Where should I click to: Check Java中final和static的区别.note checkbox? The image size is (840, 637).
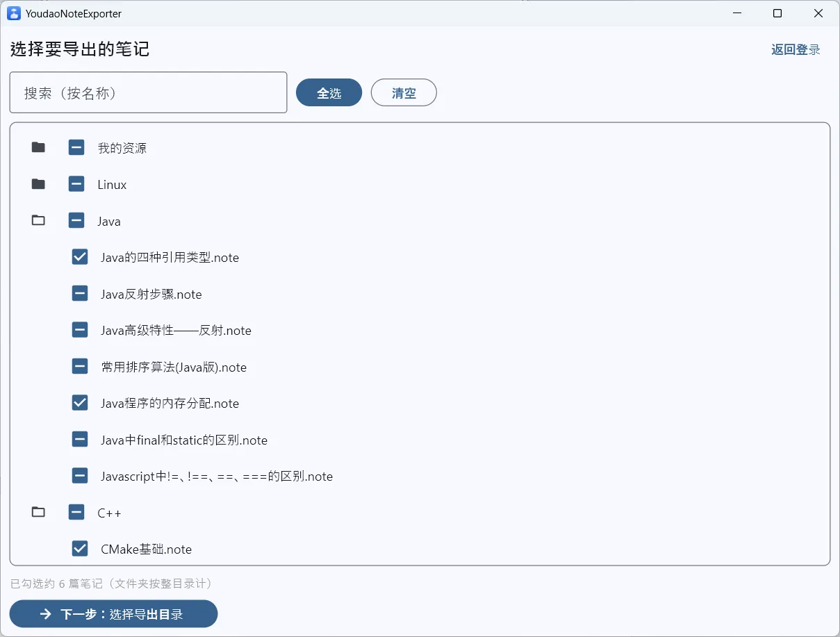click(x=80, y=440)
